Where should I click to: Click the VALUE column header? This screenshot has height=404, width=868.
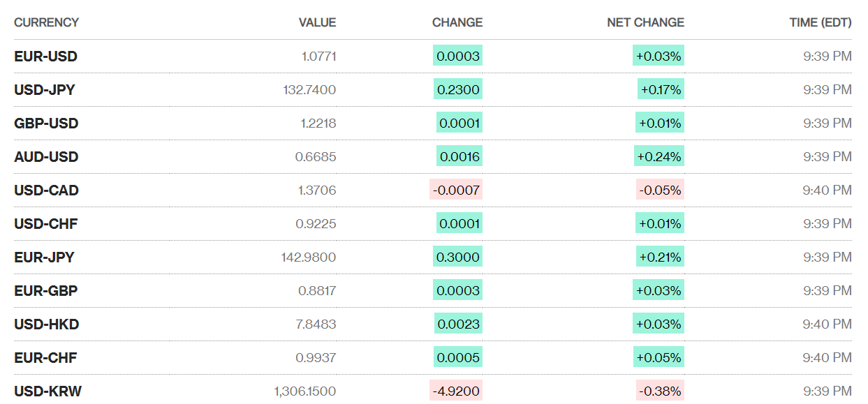tap(317, 22)
